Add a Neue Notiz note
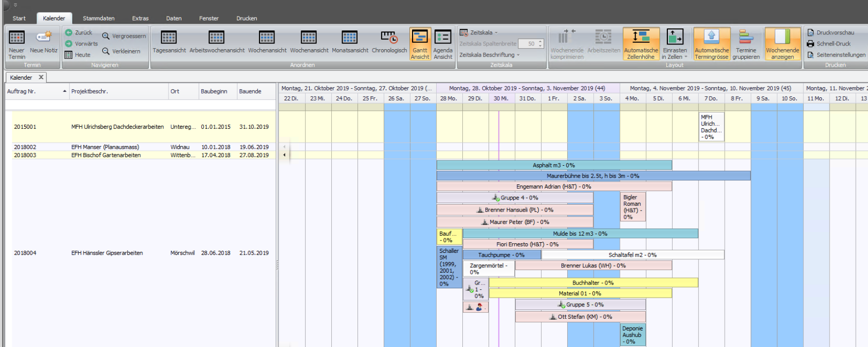868x347 pixels. tap(43, 43)
